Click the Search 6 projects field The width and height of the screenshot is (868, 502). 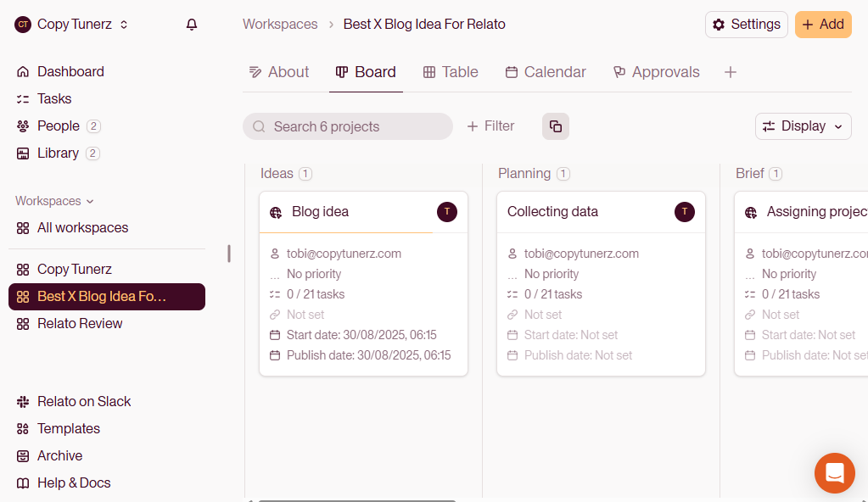coord(348,126)
